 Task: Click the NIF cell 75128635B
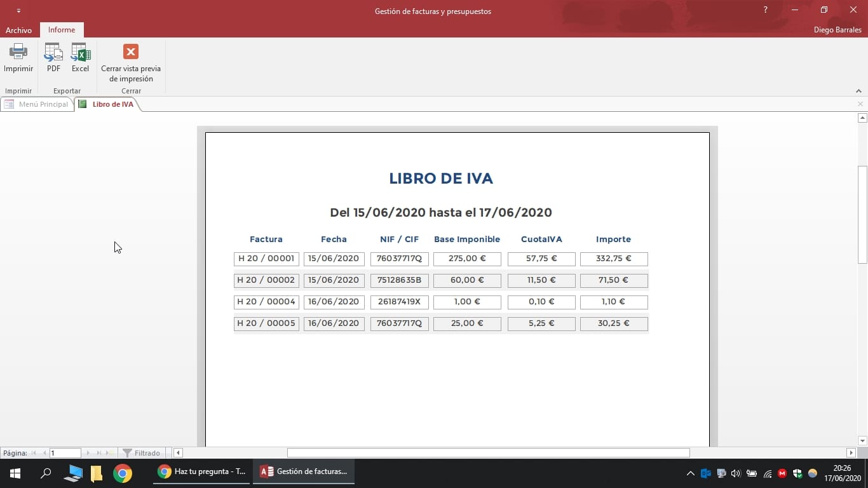(400, 280)
